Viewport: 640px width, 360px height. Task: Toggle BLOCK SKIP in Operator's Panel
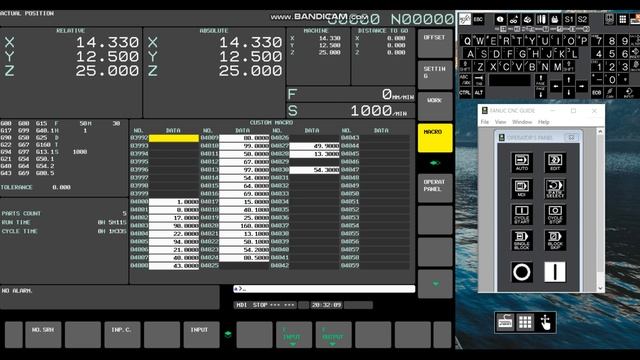tap(555, 240)
